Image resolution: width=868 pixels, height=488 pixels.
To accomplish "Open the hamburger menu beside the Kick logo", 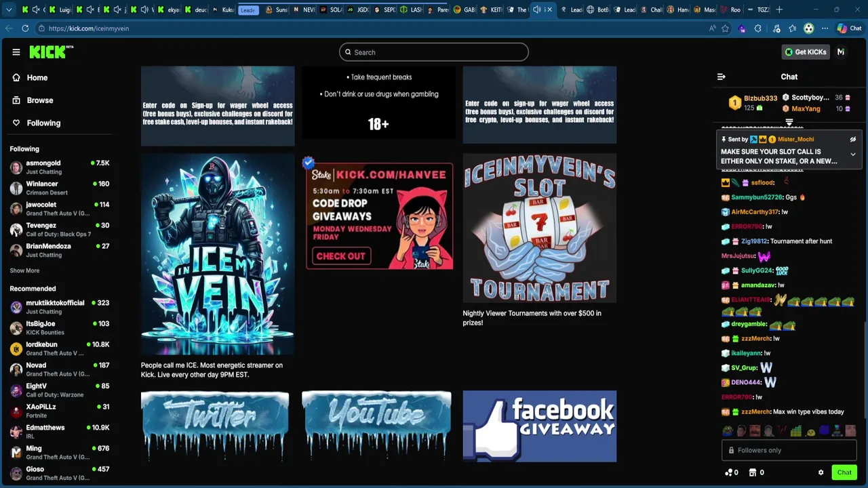I will point(16,52).
